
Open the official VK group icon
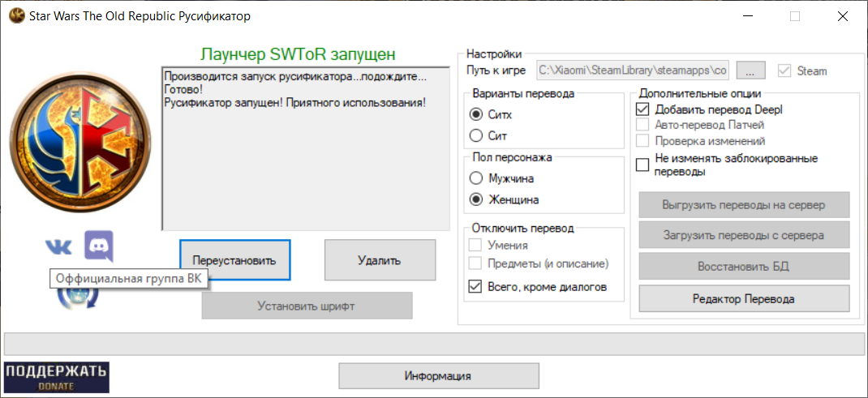click(58, 246)
